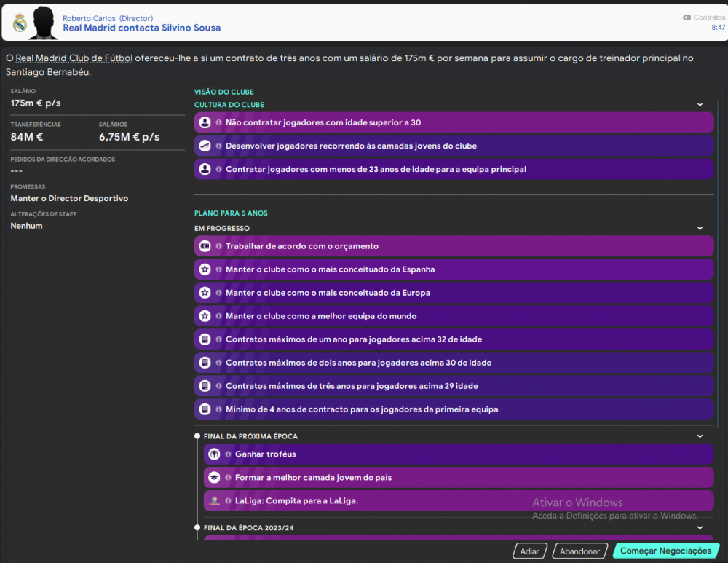Click person icon on 'Contratar jogadores com menos de 23' row
The image size is (728, 563).
click(205, 169)
